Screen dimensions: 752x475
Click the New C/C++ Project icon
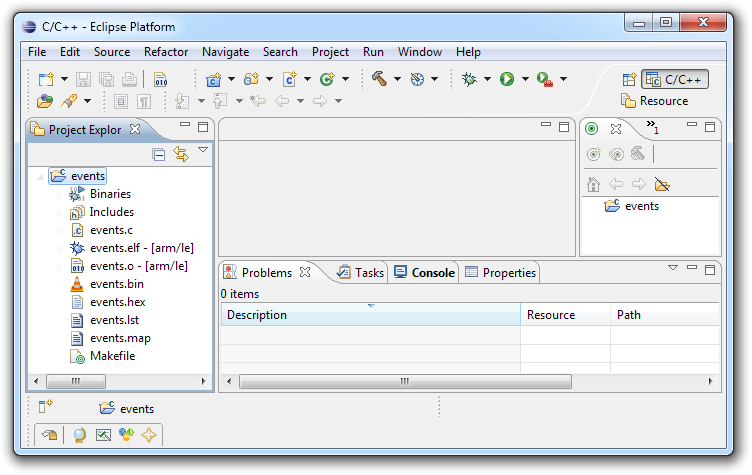click(x=213, y=79)
